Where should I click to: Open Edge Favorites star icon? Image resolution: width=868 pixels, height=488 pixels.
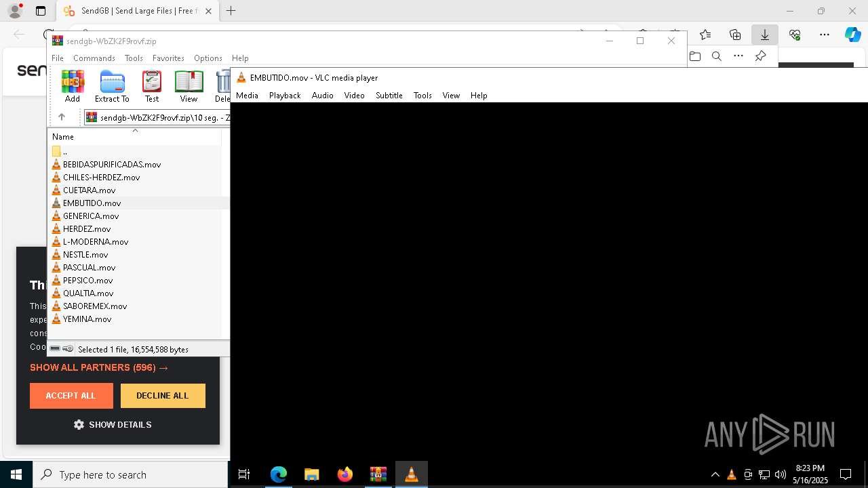(x=705, y=35)
